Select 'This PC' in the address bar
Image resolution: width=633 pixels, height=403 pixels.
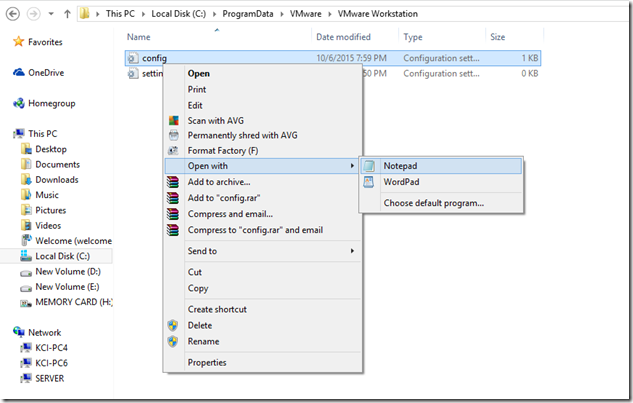coord(120,14)
